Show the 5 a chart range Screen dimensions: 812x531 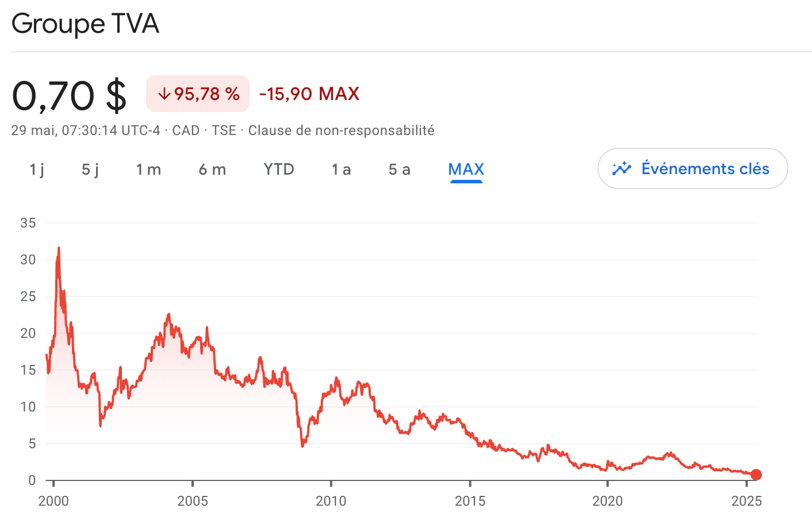(399, 170)
